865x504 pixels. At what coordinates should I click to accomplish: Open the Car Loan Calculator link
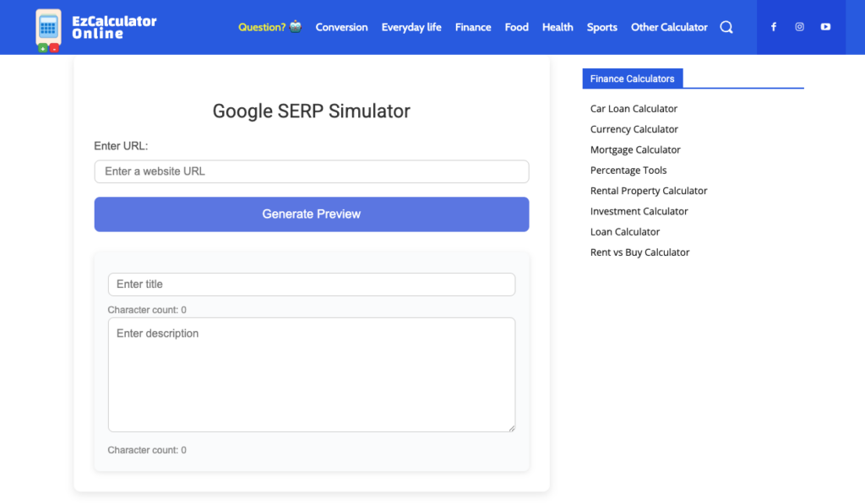[x=634, y=109]
